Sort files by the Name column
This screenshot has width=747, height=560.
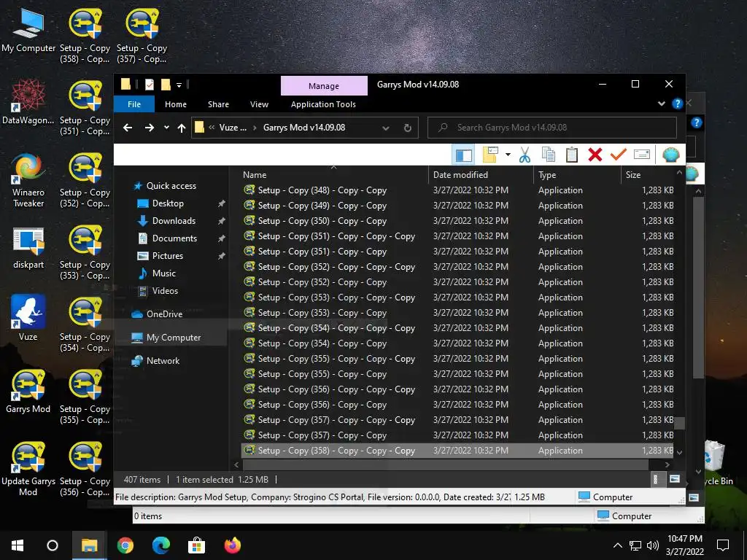(333, 175)
